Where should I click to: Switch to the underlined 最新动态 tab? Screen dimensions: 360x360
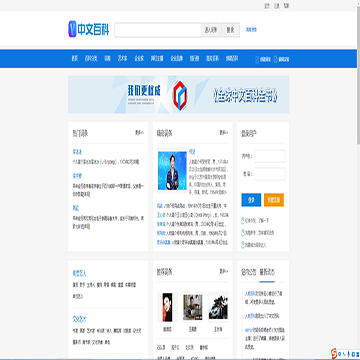click(267, 272)
